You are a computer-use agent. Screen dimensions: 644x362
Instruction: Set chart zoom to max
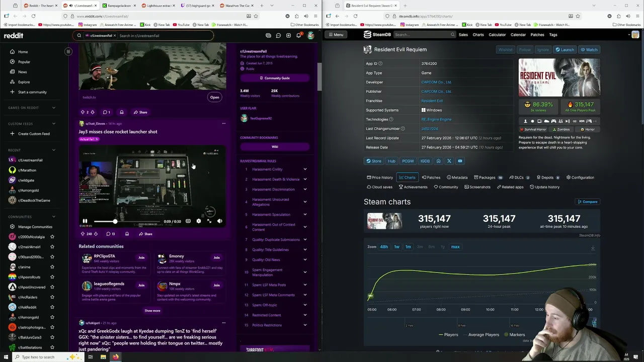point(455,247)
